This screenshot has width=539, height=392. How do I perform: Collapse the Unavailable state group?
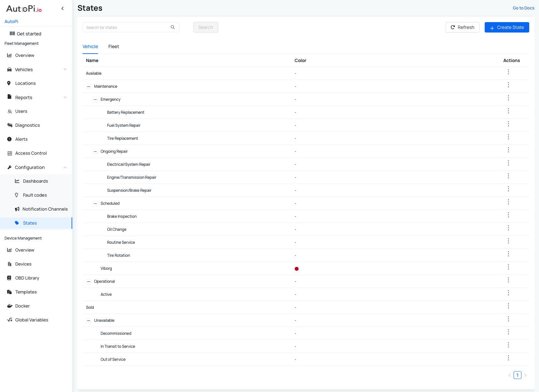(88, 320)
